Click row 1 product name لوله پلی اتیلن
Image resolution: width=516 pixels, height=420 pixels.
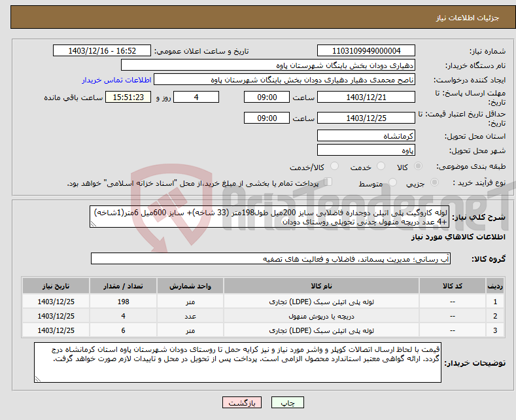tap(321, 302)
